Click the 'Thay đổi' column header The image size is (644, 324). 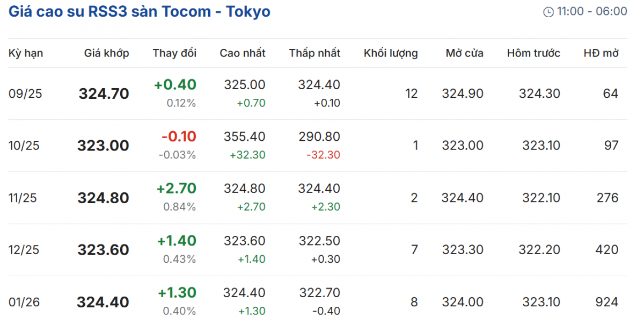tap(174, 53)
